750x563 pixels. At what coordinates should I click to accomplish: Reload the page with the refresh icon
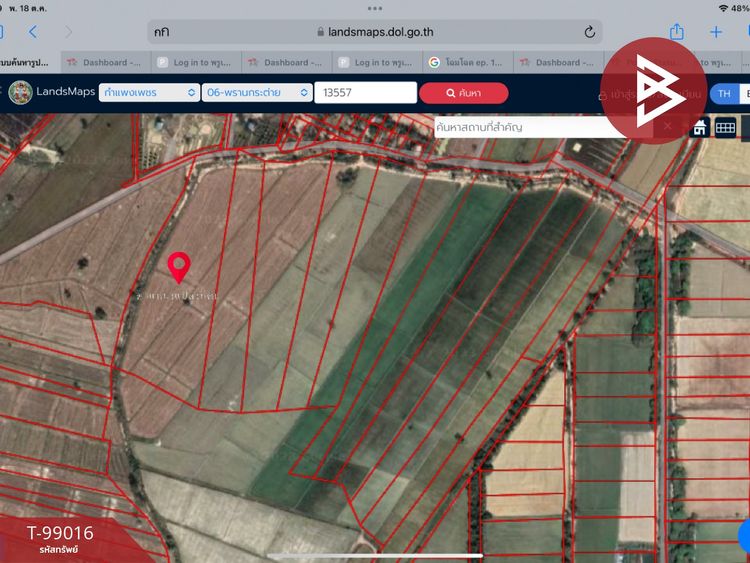(589, 32)
